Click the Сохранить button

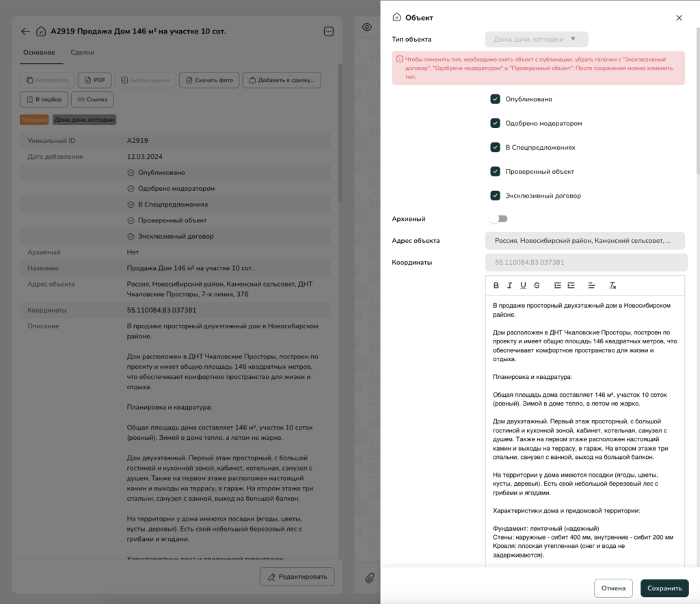point(664,588)
